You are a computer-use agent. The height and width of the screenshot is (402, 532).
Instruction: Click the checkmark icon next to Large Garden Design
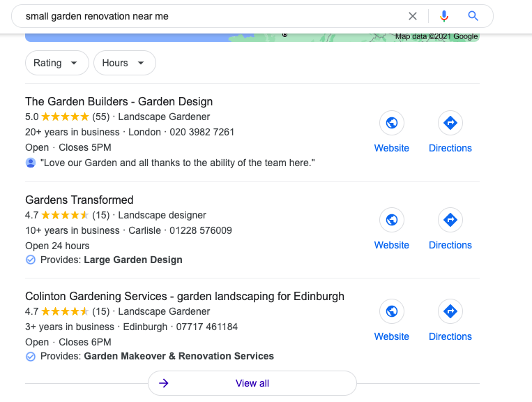point(31,260)
